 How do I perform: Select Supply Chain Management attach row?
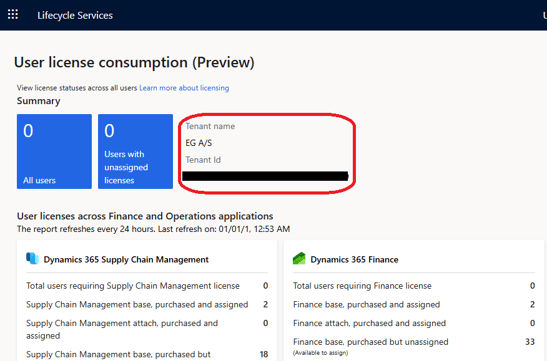(x=147, y=329)
